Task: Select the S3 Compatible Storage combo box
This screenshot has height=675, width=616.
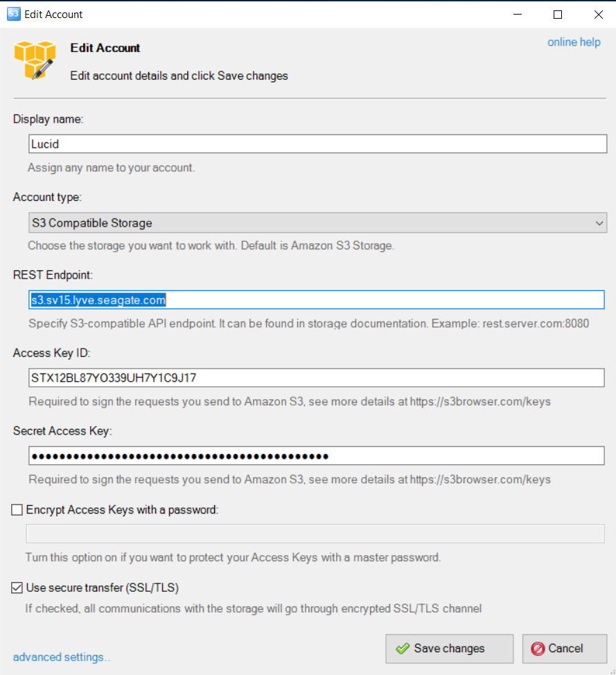Action: pos(317,223)
